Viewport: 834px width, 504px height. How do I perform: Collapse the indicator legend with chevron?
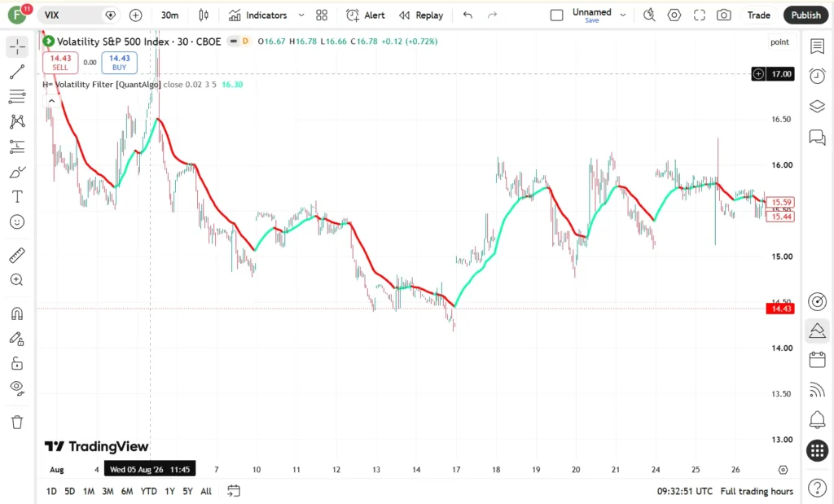pyautogui.click(x=51, y=100)
